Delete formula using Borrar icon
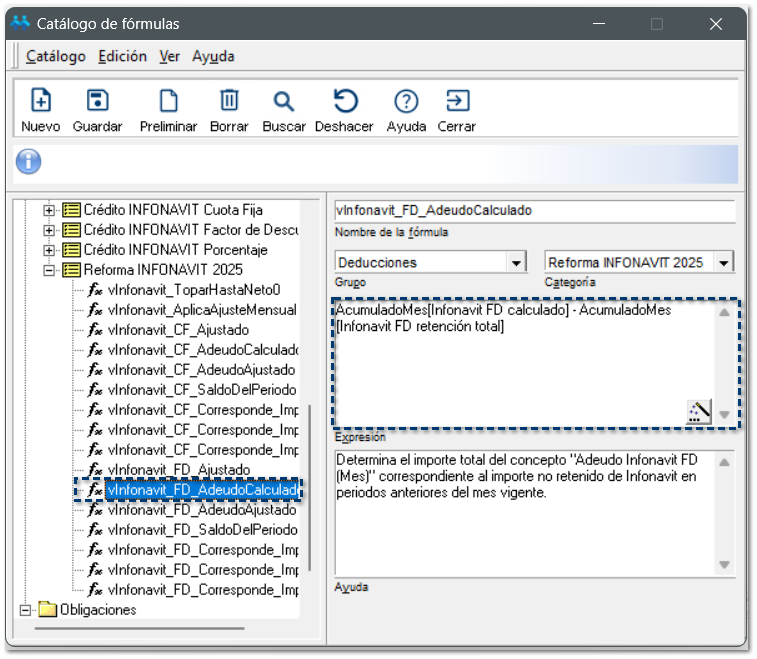 [229, 101]
